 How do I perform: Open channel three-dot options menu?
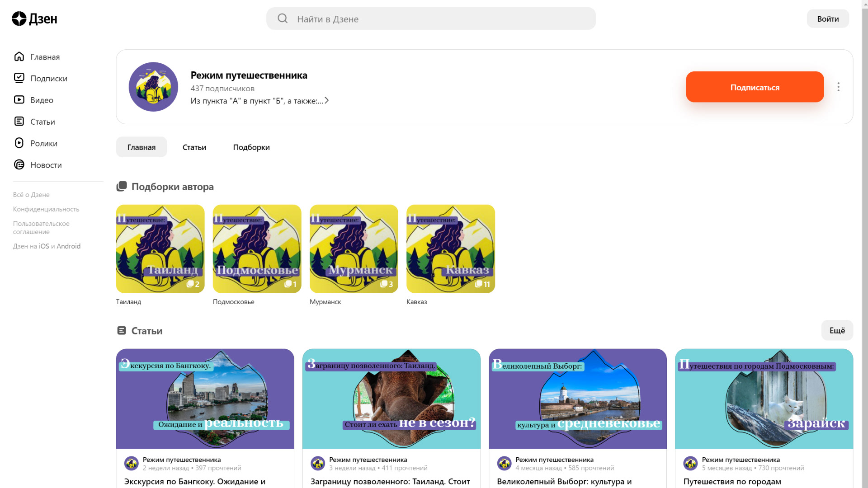(x=838, y=87)
